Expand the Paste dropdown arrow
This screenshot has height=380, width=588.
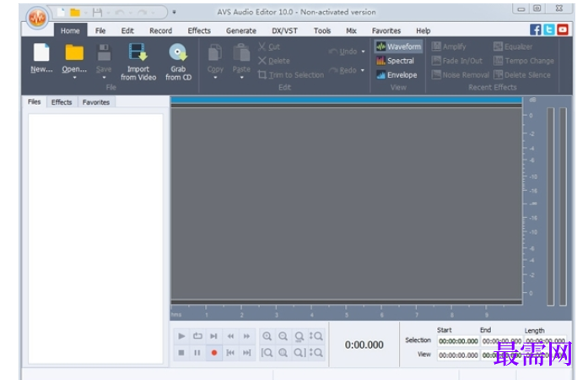point(241,78)
